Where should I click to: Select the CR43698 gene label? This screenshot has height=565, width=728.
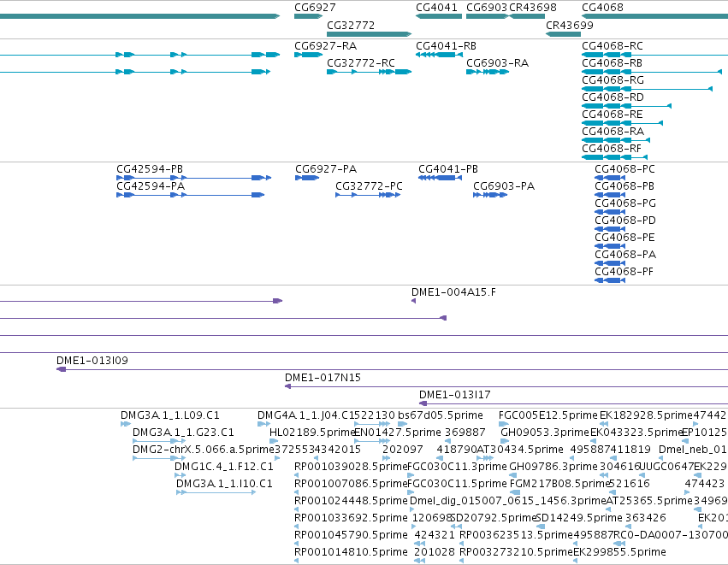coord(533,8)
